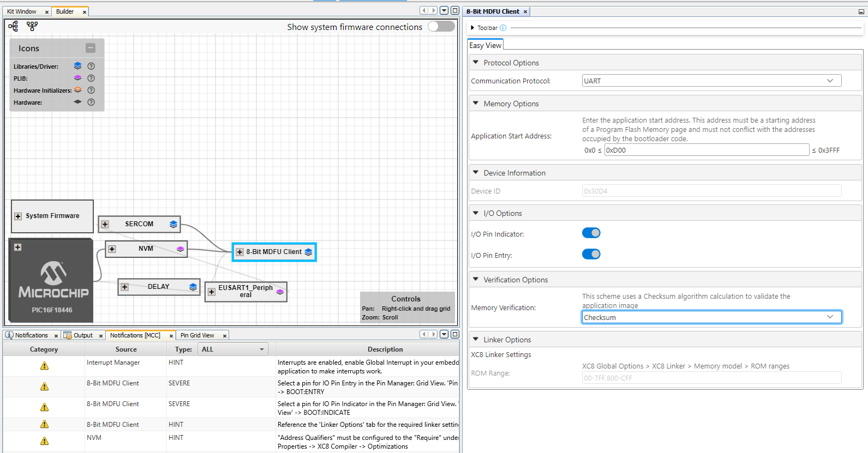This screenshot has height=453, width=868.
Task: Click the Toolbar info icon
Action: 503,28
